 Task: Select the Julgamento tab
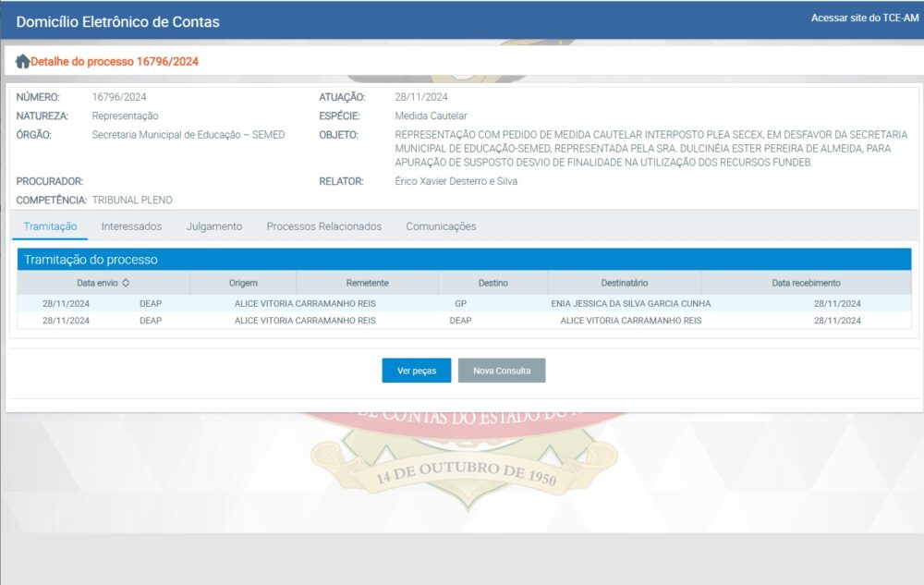pyautogui.click(x=213, y=226)
